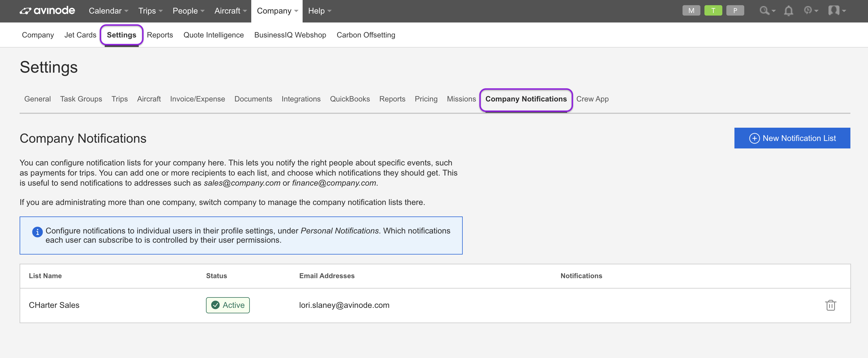The image size is (868, 358).
Task: Click the gray M badge in header
Action: pyautogui.click(x=691, y=10)
